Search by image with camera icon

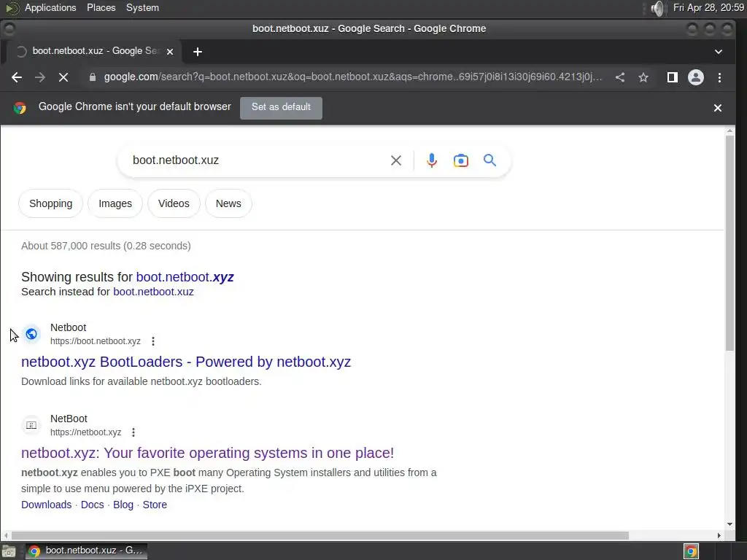click(x=461, y=160)
